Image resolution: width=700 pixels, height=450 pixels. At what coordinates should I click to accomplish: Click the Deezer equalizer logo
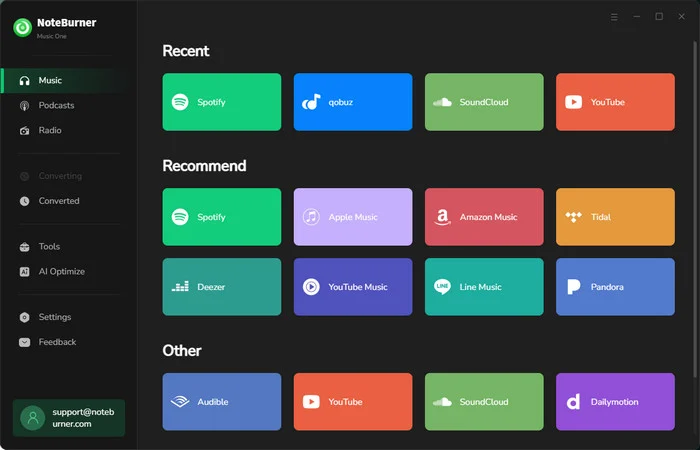(x=180, y=287)
